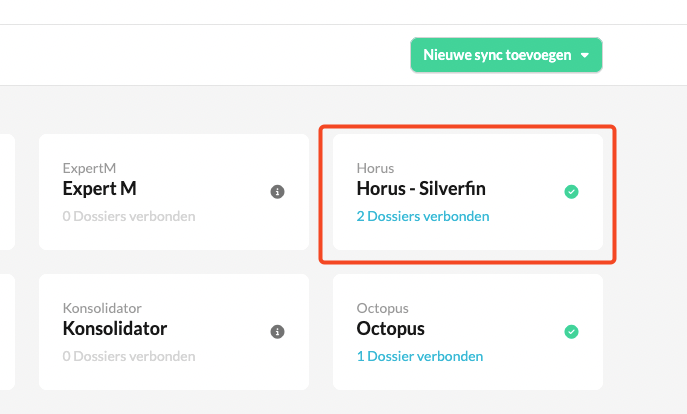This screenshot has height=414, width=687.
Task: Click the 0 Dossiers verbonden under Expert M
Action: (129, 216)
